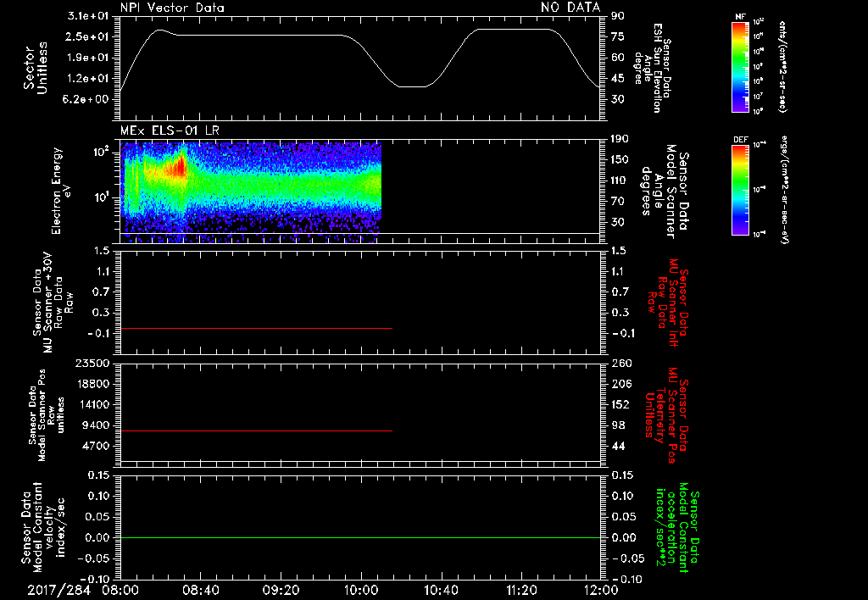Click the '18800' scanner position tick value
Image resolution: width=868 pixels, height=600 pixels.
pyautogui.click(x=92, y=384)
